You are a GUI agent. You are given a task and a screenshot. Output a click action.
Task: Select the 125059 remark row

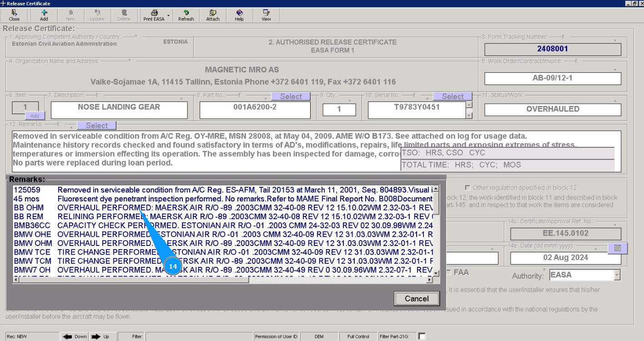pyautogui.click(x=223, y=190)
